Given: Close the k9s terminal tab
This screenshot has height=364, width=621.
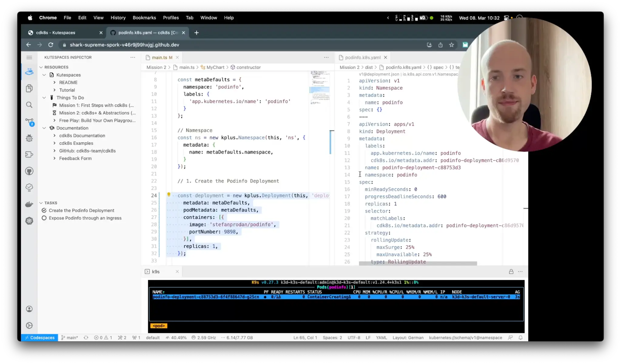Looking at the screenshot, I should pos(177,272).
